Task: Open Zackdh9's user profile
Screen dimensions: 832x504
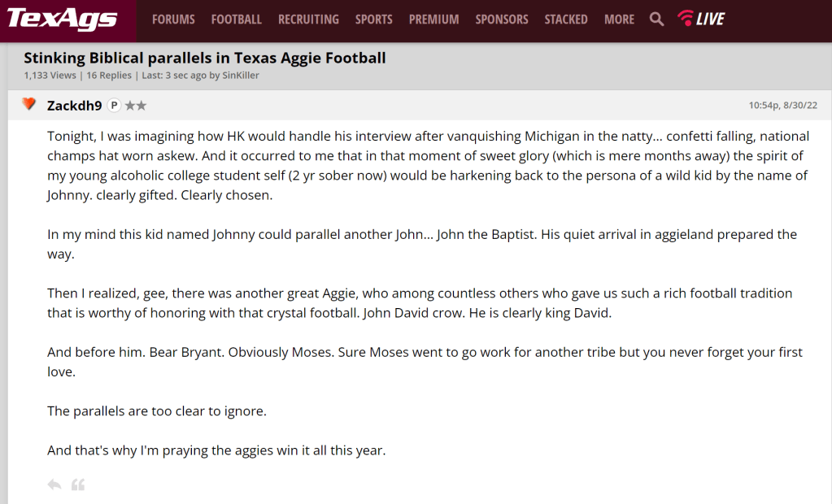Action: (75, 105)
